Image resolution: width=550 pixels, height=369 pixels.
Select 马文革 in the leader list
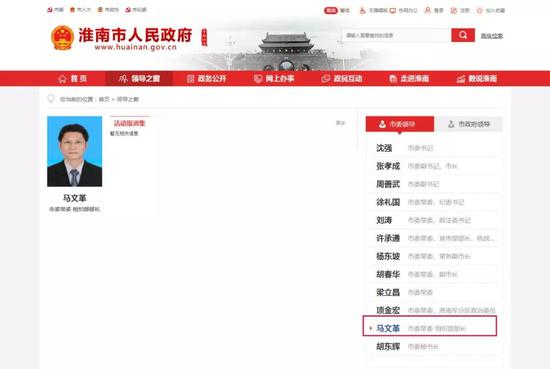point(430,326)
